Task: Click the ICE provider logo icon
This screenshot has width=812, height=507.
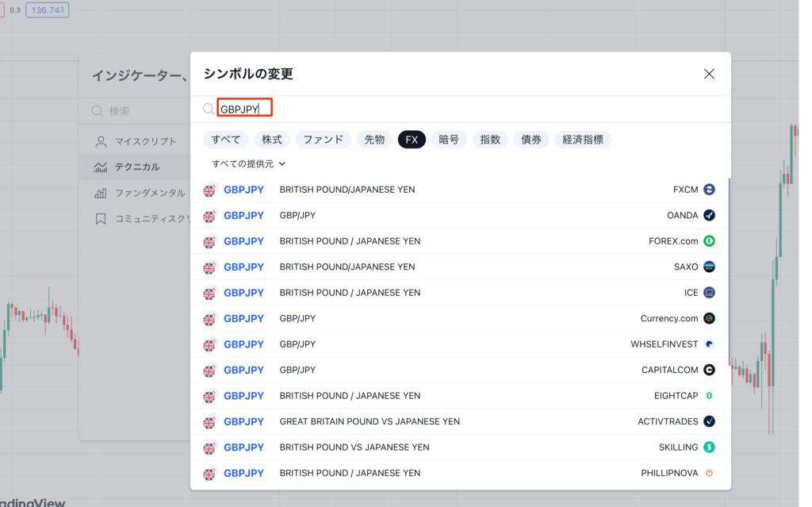Action: point(709,293)
